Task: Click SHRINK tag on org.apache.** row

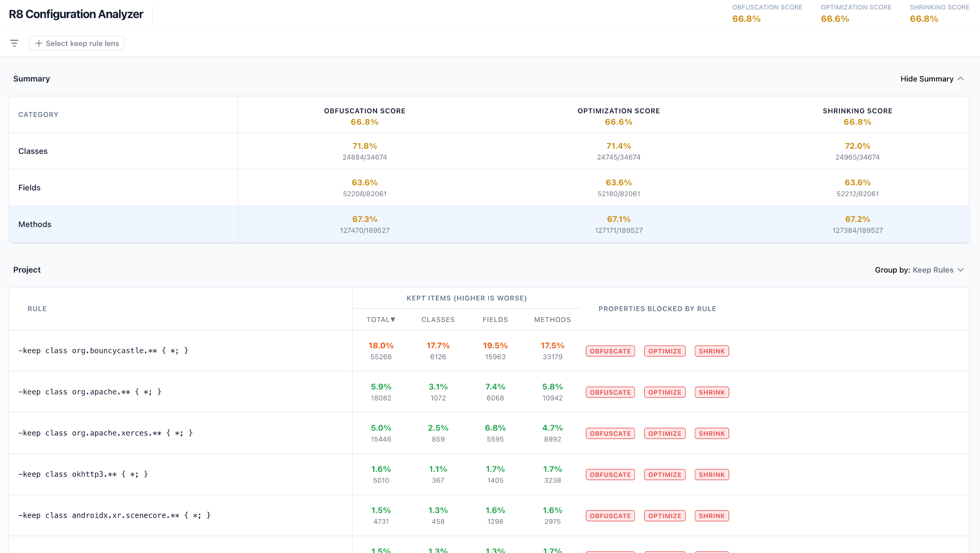Action: pyautogui.click(x=712, y=392)
